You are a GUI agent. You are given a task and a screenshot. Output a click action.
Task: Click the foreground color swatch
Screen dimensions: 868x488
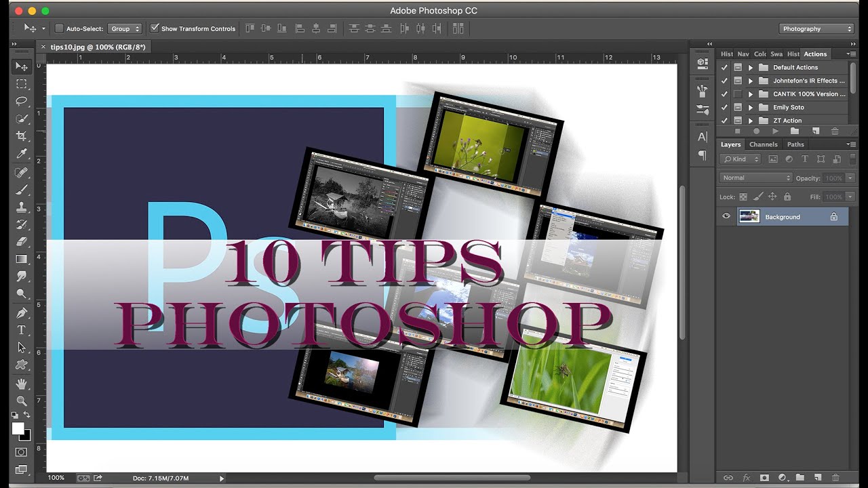coord(18,428)
